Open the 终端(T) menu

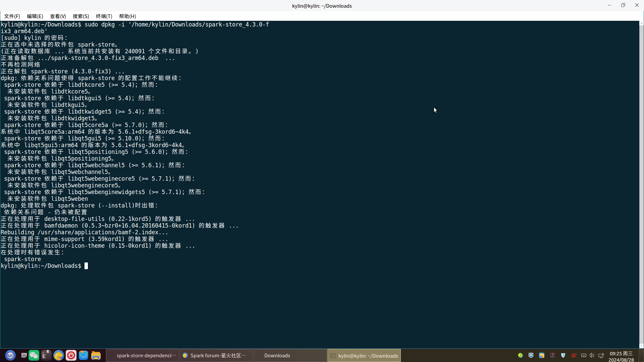[104, 16]
